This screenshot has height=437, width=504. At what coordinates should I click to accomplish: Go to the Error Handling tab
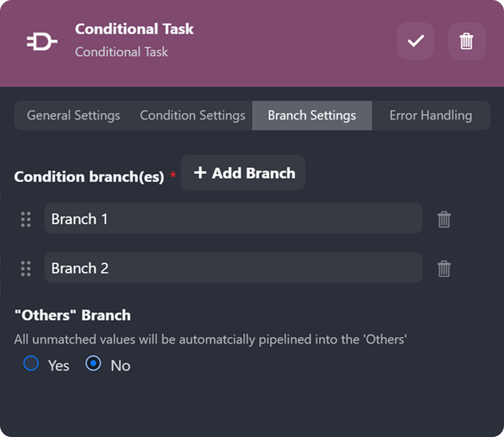click(x=431, y=116)
